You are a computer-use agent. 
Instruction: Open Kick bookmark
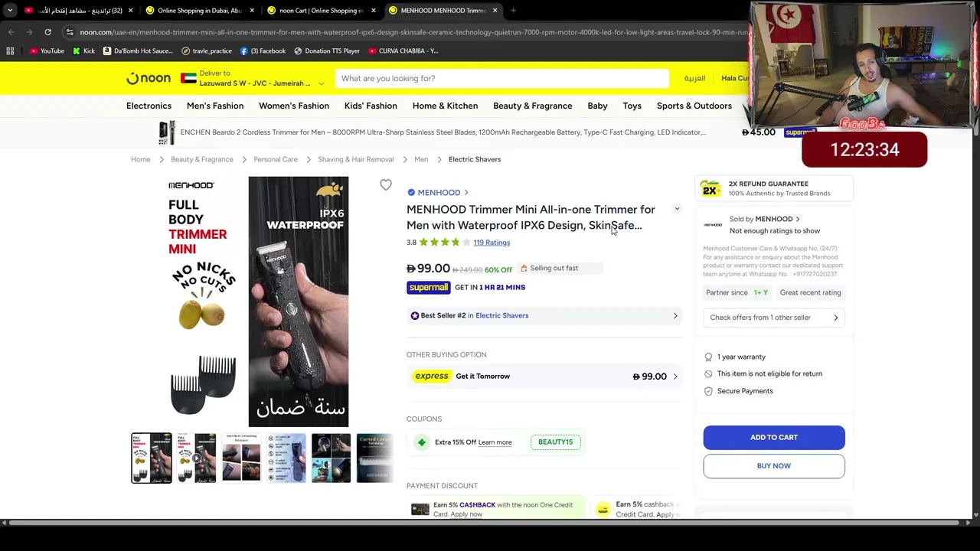point(84,51)
